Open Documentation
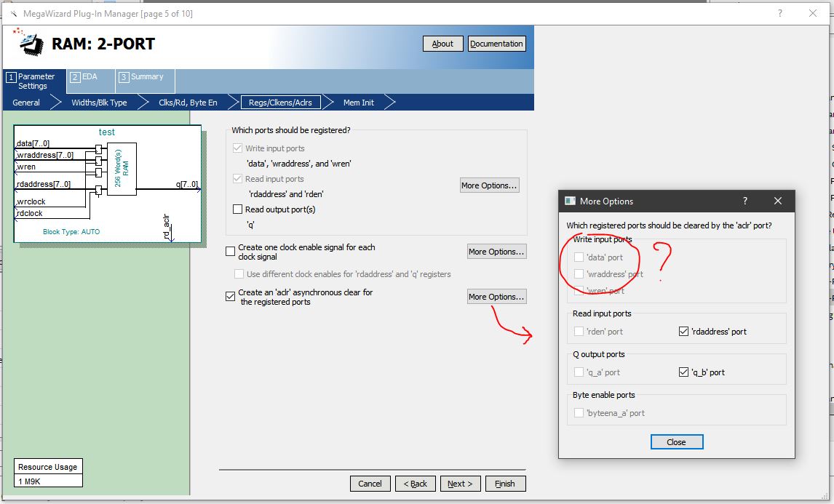Viewport: 834px width, 504px height. (497, 44)
